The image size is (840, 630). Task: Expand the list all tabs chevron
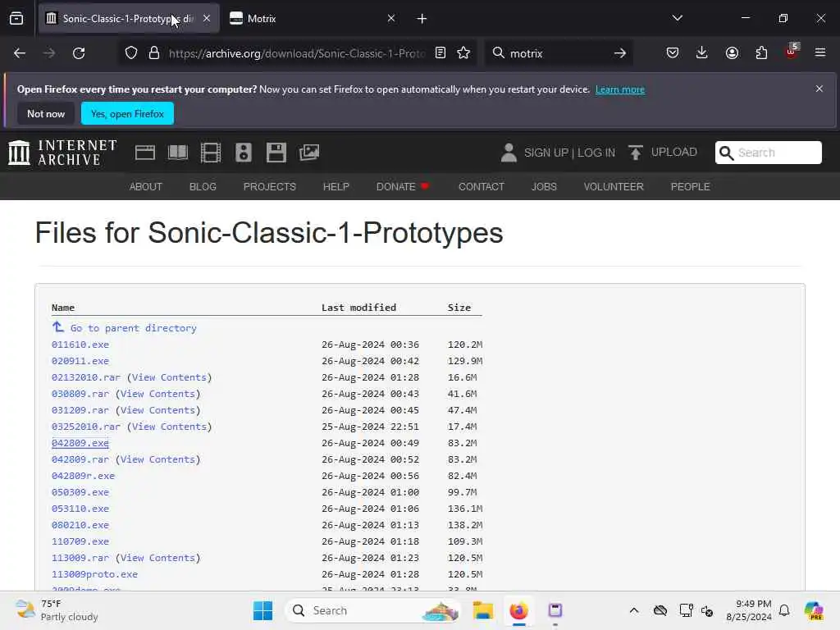pyautogui.click(x=677, y=18)
